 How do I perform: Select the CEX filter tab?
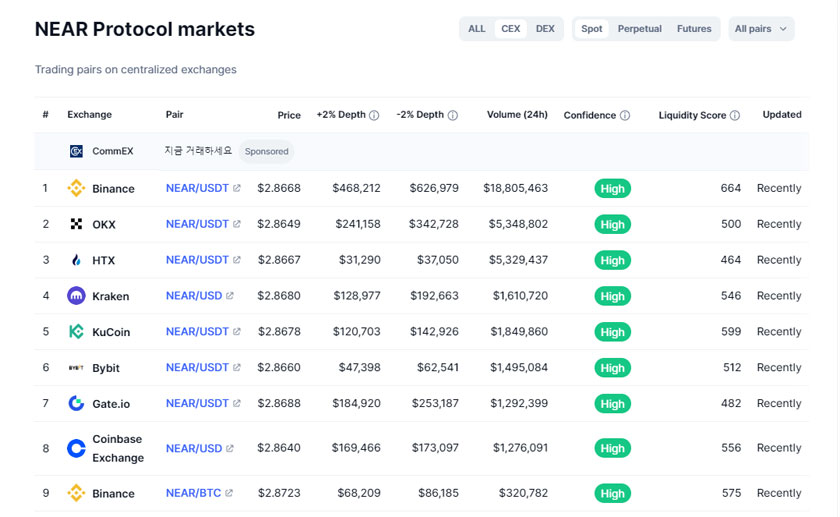point(511,29)
